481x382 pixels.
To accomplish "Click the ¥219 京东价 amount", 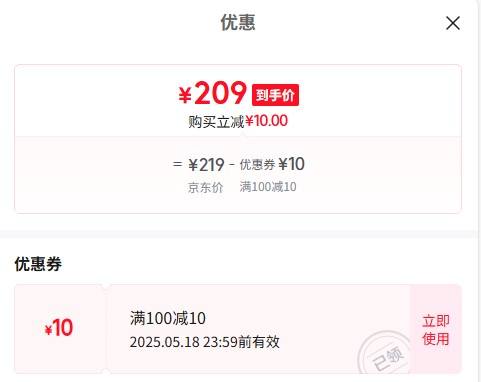I will (206, 165).
